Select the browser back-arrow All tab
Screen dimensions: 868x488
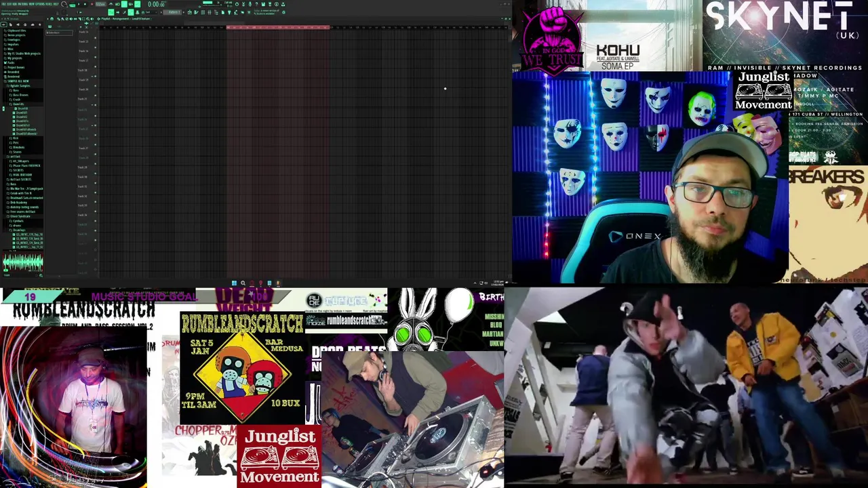[4, 24]
